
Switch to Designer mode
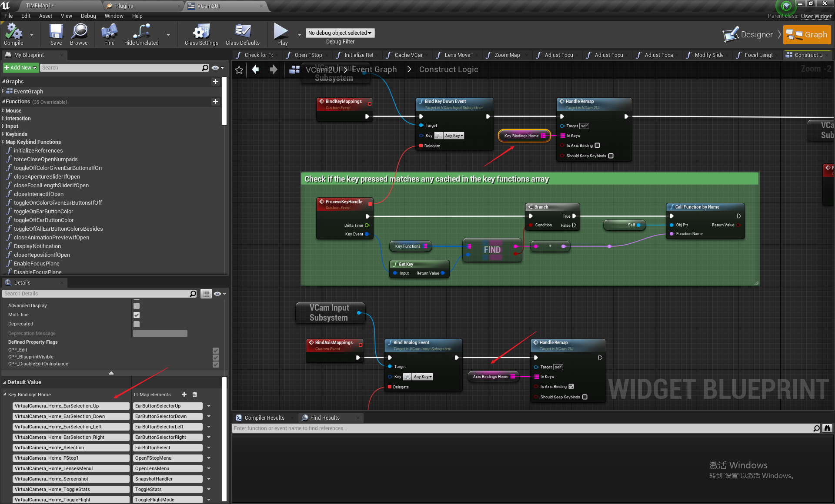(x=748, y=35)
